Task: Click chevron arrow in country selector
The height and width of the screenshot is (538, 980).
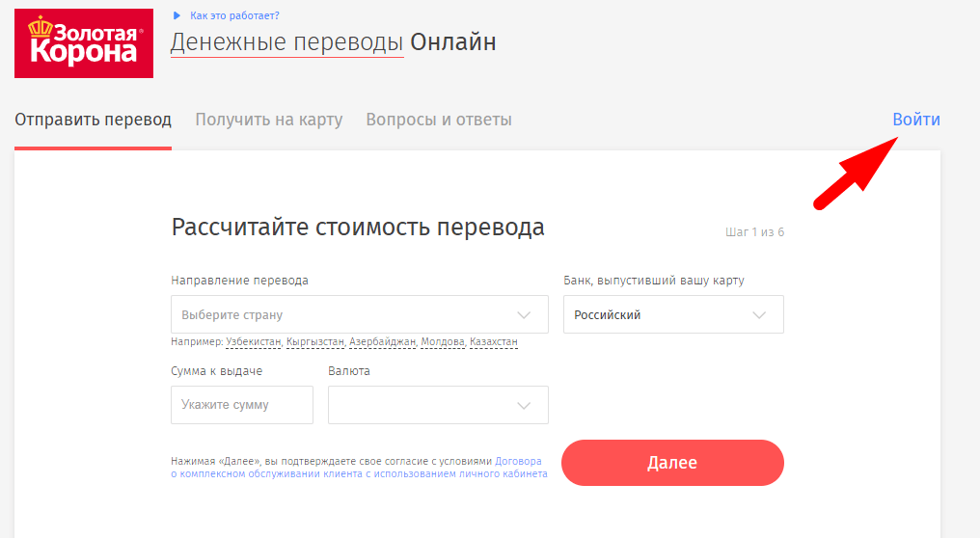Action: point(524,315)
